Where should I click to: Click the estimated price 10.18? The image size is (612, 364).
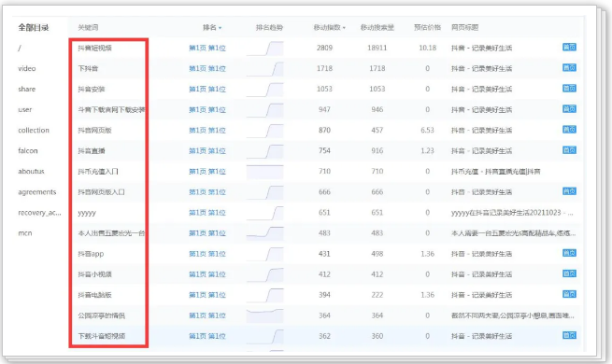(427, 48)
